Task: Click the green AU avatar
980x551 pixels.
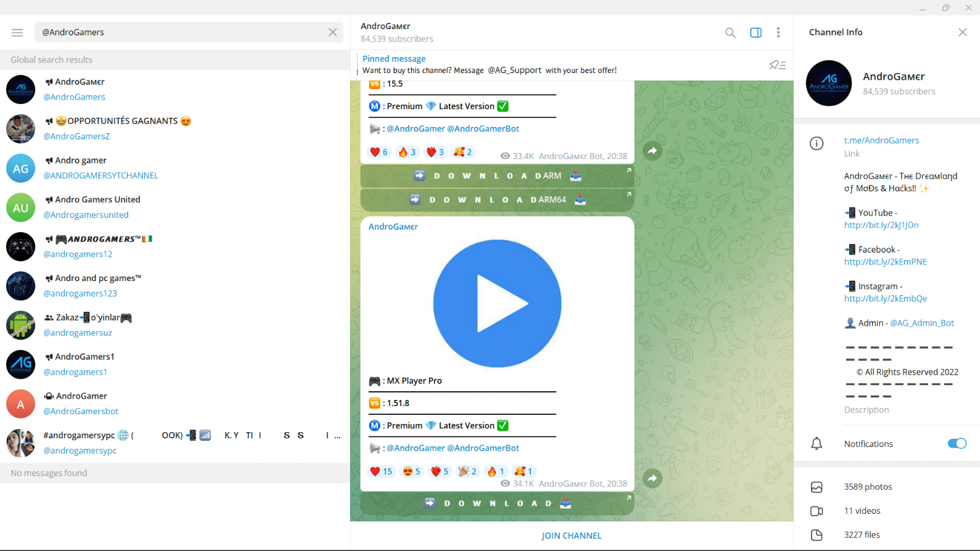Action: coord(20,207)
